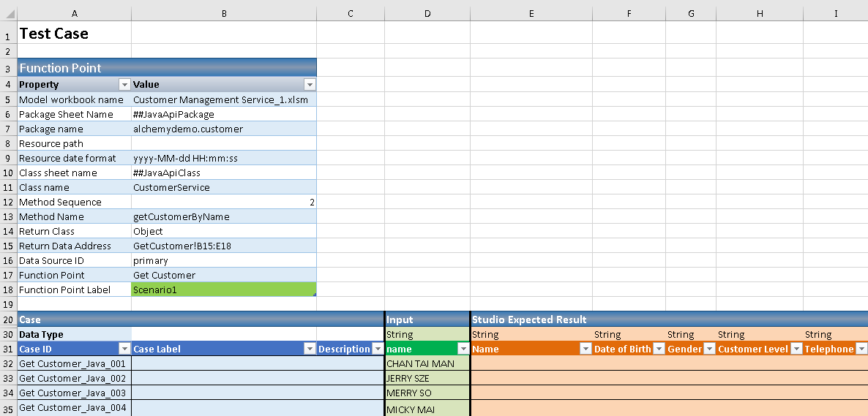Viewport: 868px width, 416px height.
Task: Click the Description column filter arrow
Action: click(377, 349)
